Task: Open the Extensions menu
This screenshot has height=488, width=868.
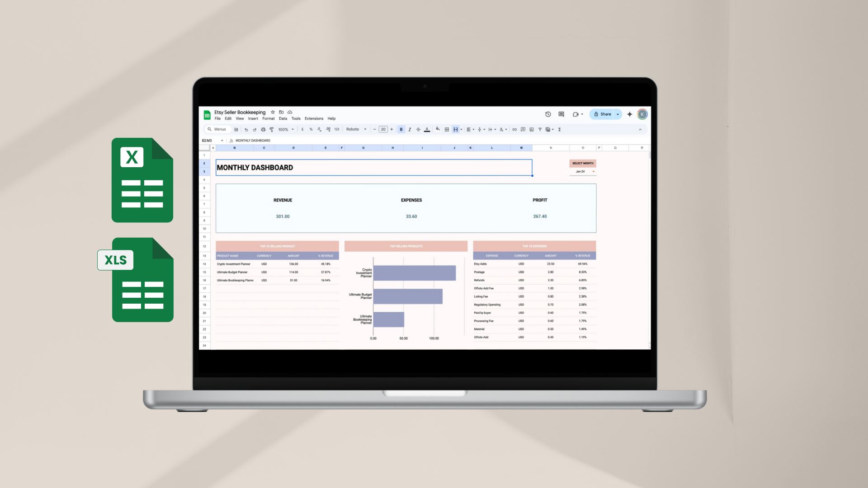Action: pyautogui.click(x=314, y=119)
